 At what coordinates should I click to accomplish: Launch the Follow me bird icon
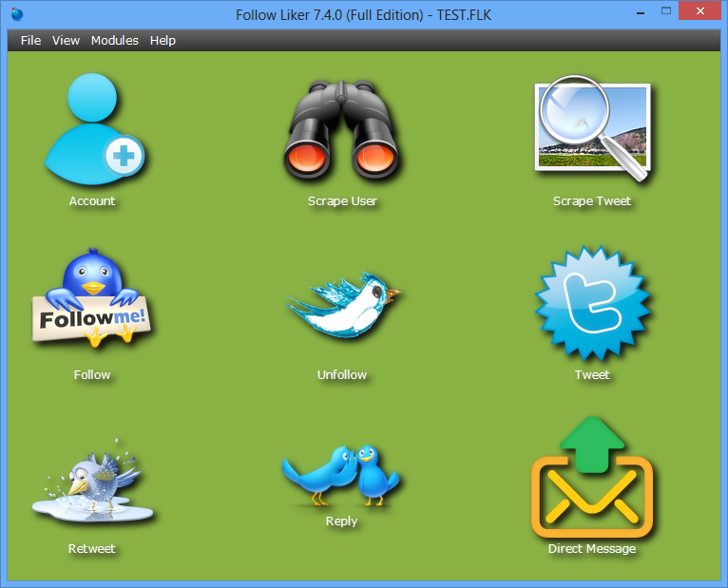point(92,297)
